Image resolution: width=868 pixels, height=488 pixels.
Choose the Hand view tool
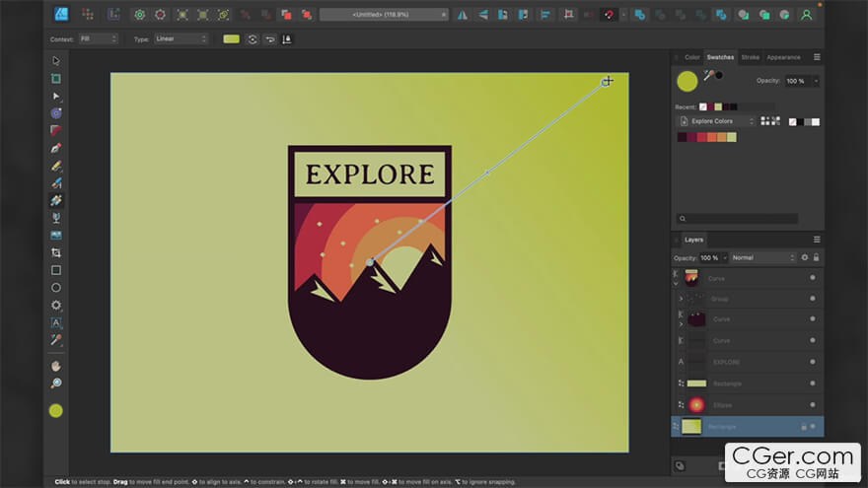(x=56, y=366)
